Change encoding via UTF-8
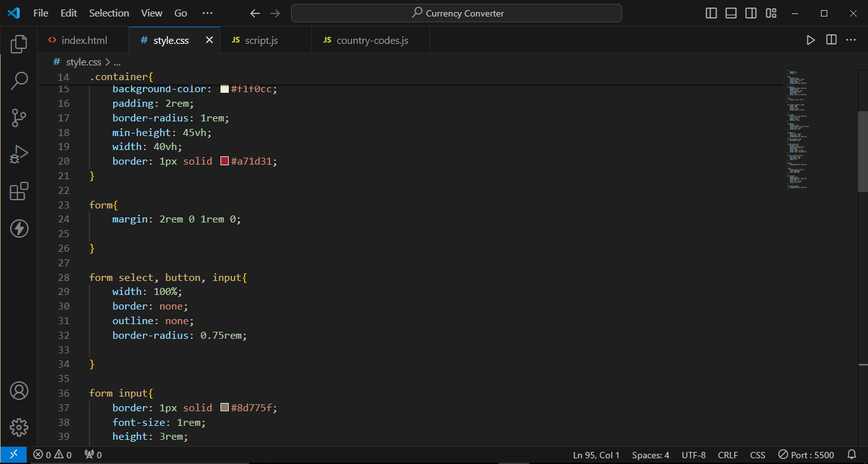The image size is (868, 464). point(694,455)
